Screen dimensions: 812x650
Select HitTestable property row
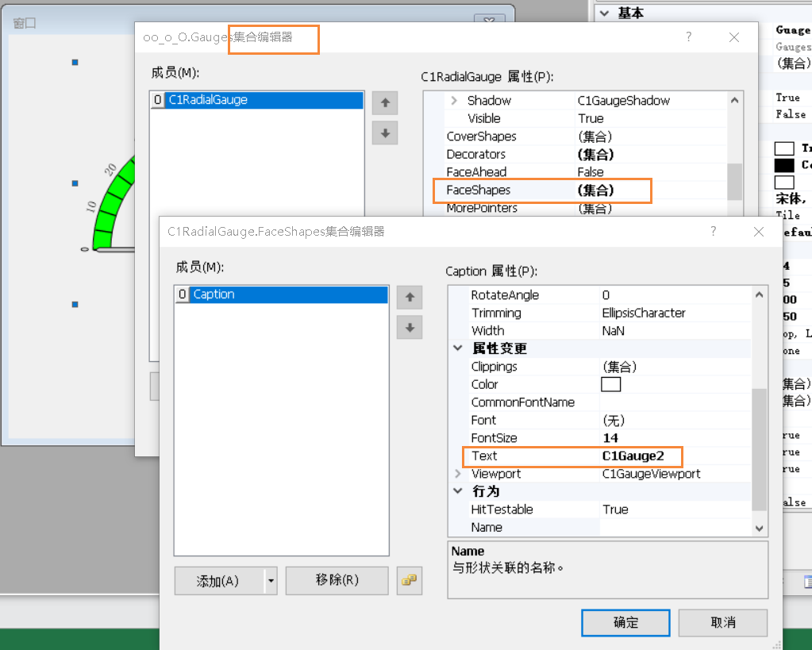point(610,510)
